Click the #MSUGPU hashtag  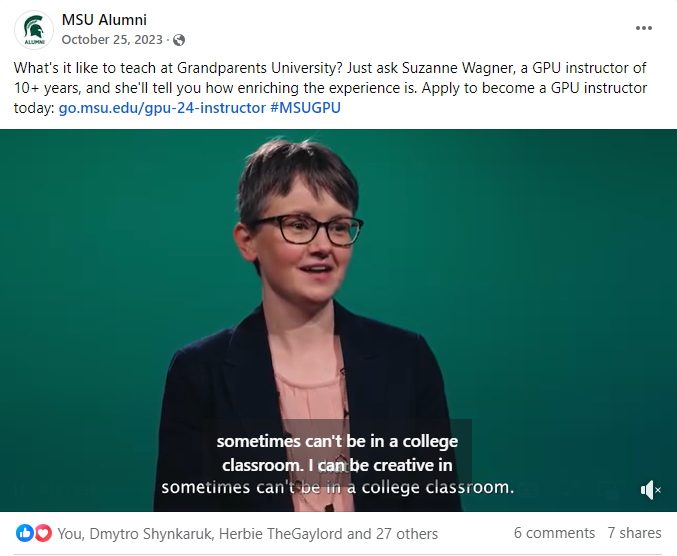(x=308, y=106)
